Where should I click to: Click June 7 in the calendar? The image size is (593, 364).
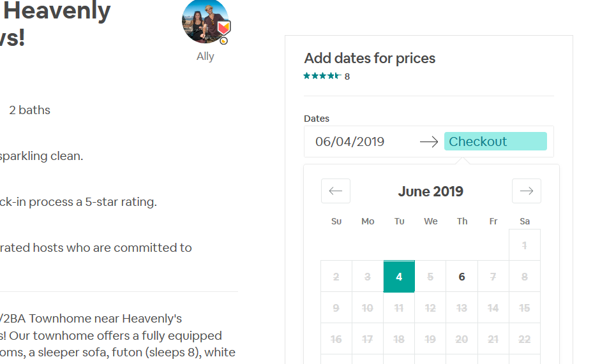coord(493,277)
